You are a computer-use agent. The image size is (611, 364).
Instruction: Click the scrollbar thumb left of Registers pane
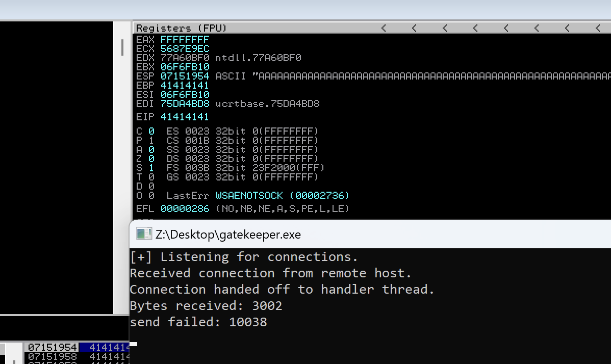coord(122,47)
